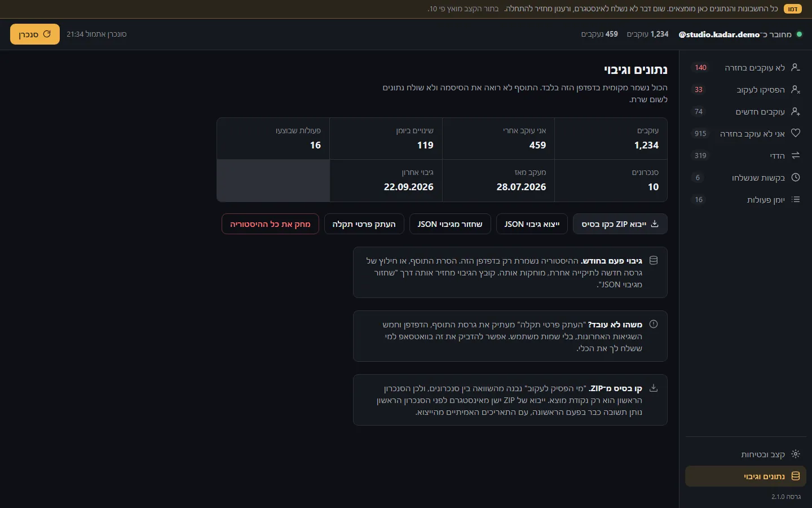The height and width of the screenshot is (508, 812).
Task: Click the person-minus icon beside לא עוקבים בחזרה
Action: [796, 67]
